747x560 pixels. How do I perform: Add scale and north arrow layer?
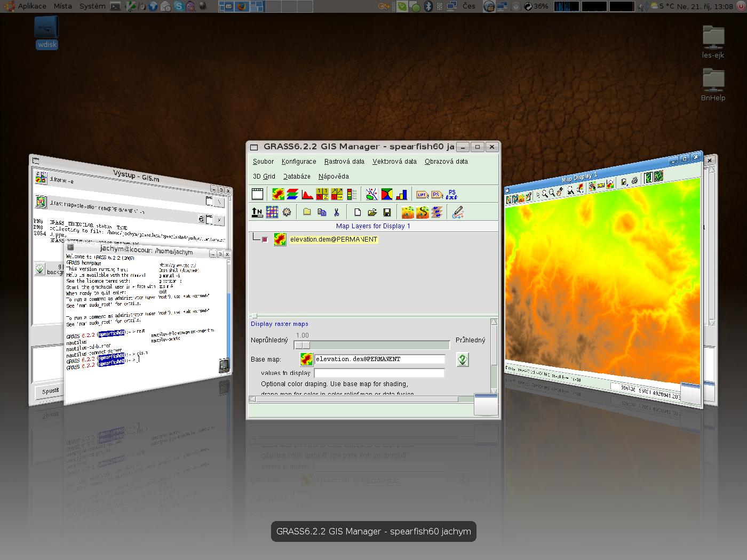point(257,212)
